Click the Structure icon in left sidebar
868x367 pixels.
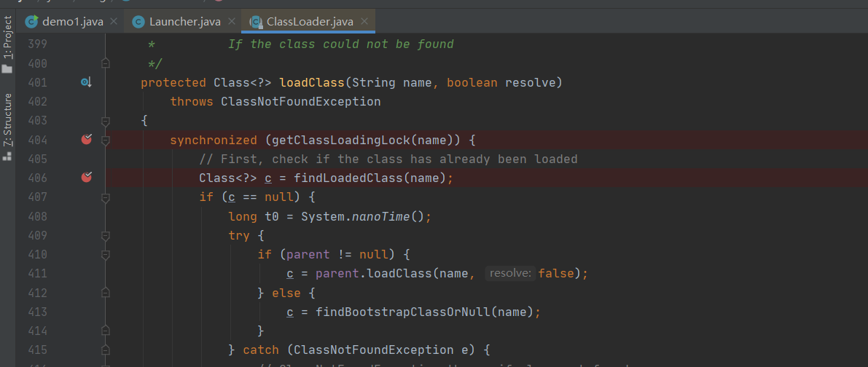click(x=7, y=156)
